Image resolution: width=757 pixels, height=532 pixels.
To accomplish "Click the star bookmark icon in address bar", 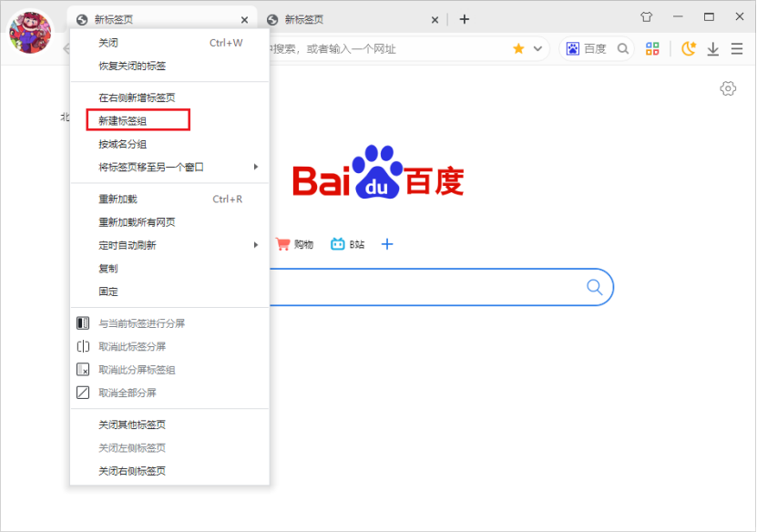I will (518, 48).
